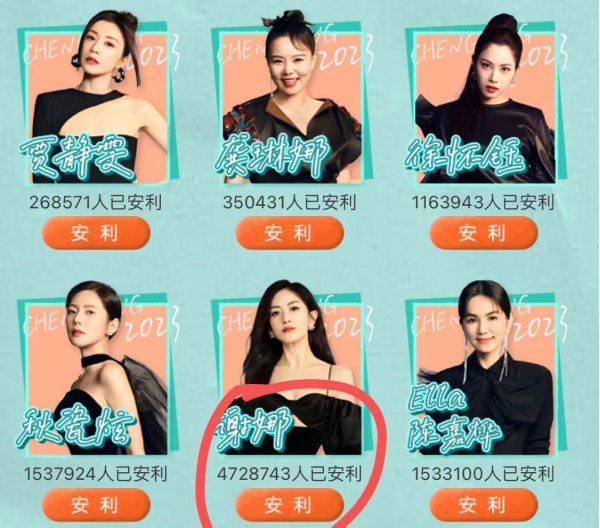This screenshot has width=600, height=528.
Task: Click the 安利 button under Ella 陈嘉桦
Action: point(484,505)
